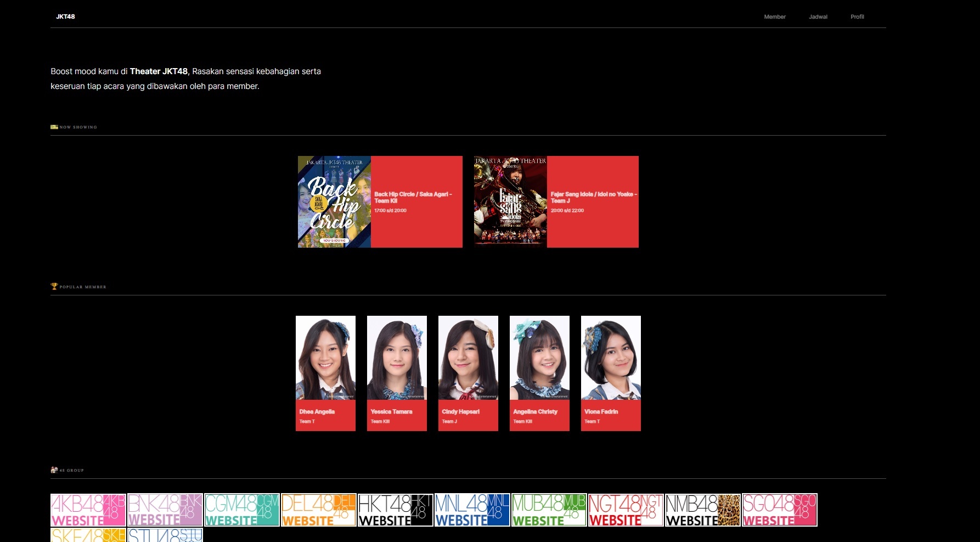
Task: Click the Viona Fadrin name label
Action: 601,411
